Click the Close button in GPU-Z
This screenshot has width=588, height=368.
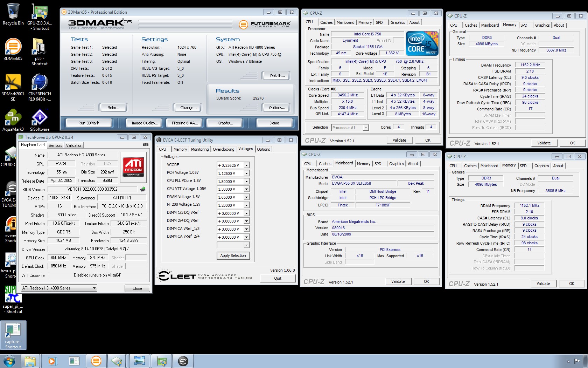point(137,288)
